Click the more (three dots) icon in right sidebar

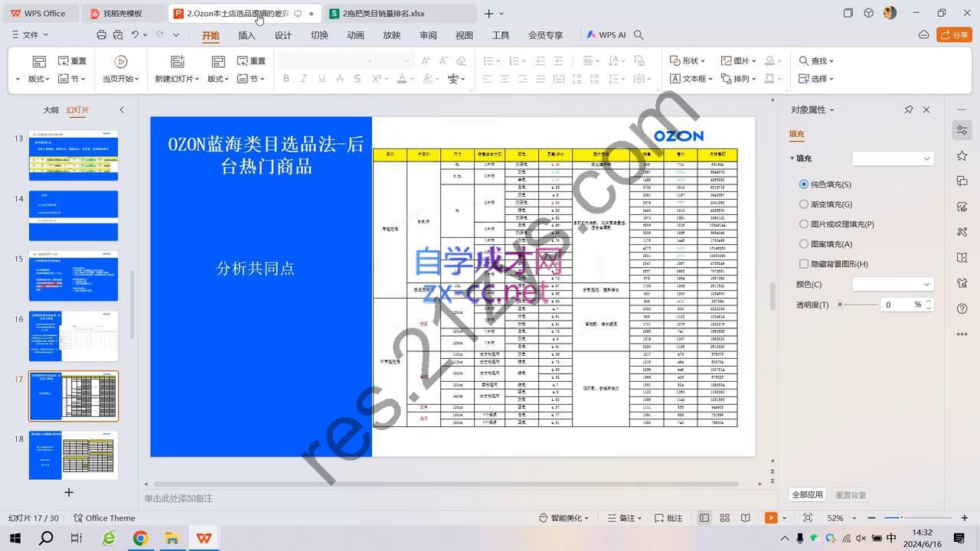coord(962,334)
